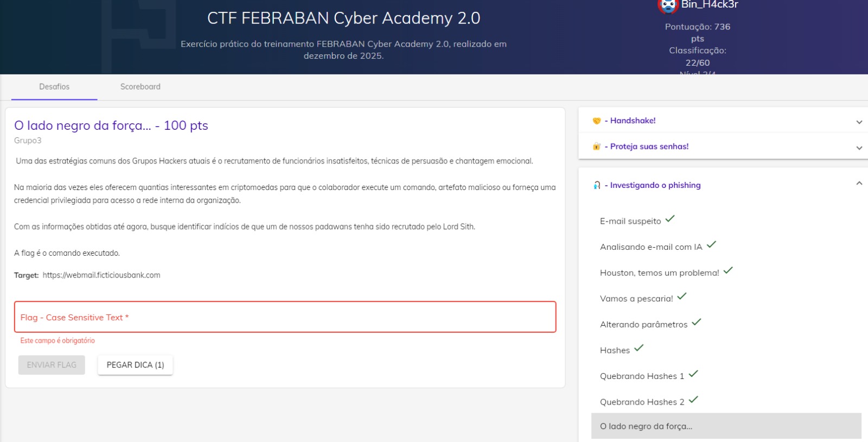
Task: Select the Quebrando Hashes 1 challenge
Action: [x=642, y=376]
